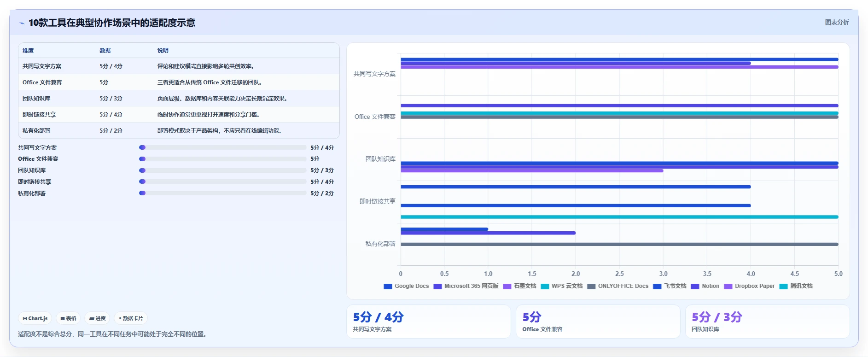Click the 图表分析 label in the header
The image size is (868, 357).
tap(837, 22)
